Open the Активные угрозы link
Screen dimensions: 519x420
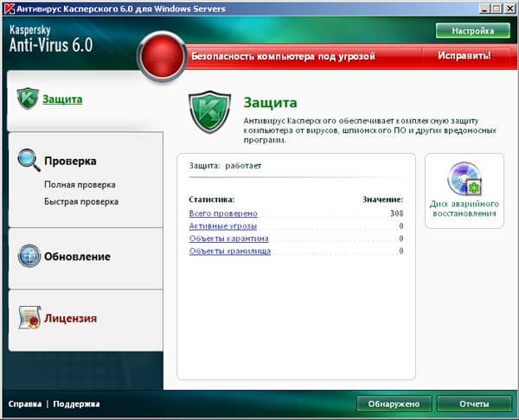223,226
